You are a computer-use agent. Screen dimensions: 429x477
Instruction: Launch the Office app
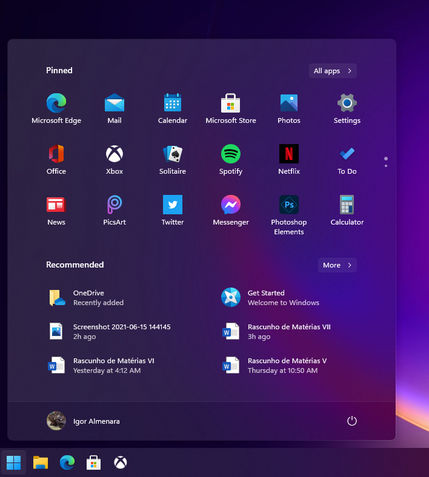point(56,160)
